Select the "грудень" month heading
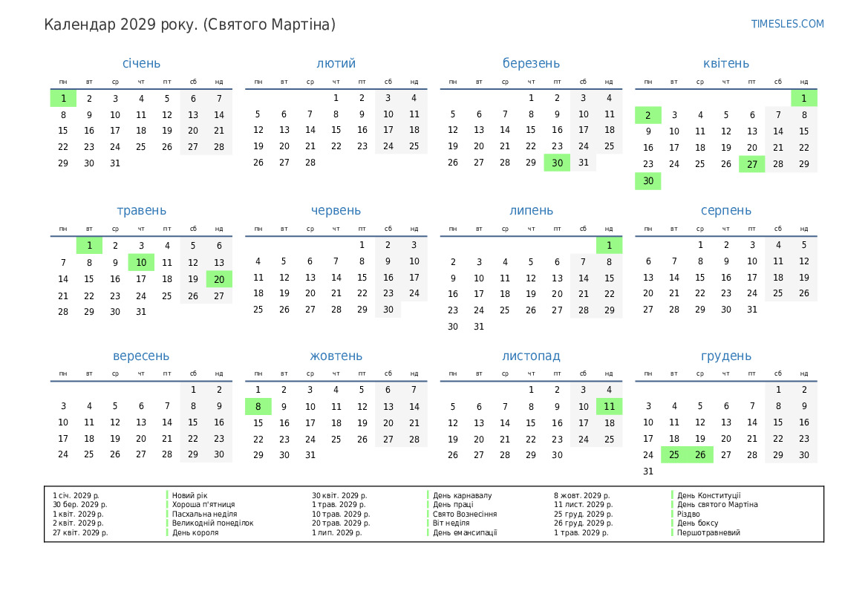 pyautogui.click(x=725, y=356)
